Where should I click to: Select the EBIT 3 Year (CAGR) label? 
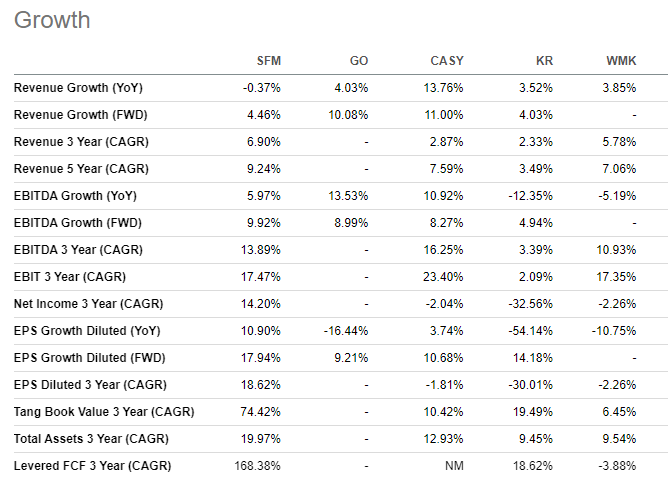[x=69, y=277]
